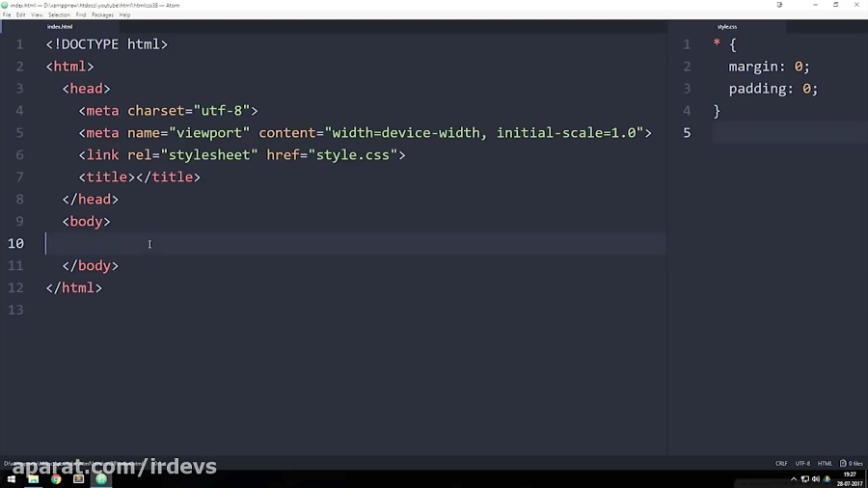Screen dimensions: 868x488
Task: Click the Windows Start button
Action: point(12,479)
